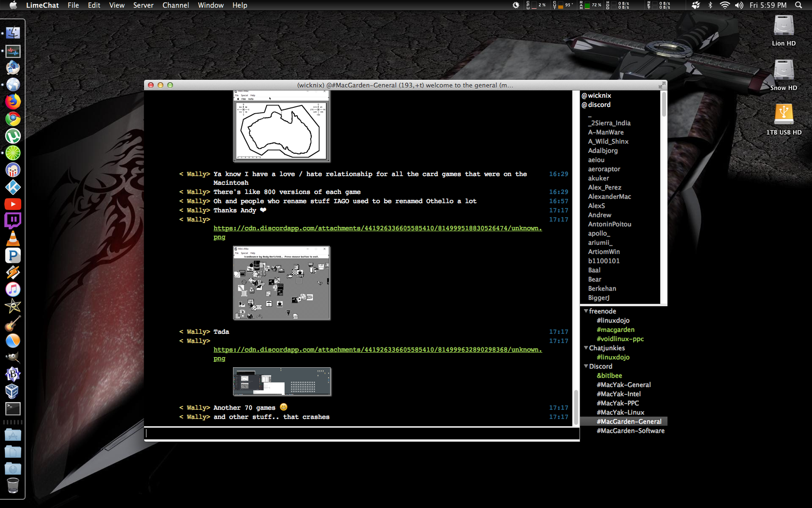Select #MacYak-General channel
The height and width of the screenshot is (508, 812).
(623, 385)
